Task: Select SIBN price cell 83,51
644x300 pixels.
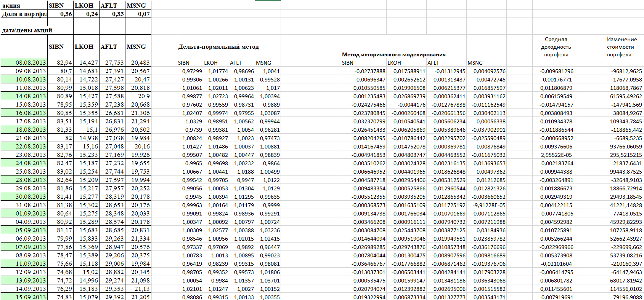Action: coord(61,121)
